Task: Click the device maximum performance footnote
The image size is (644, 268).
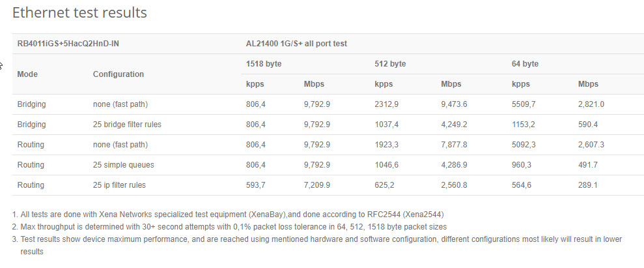Action: 317,245
